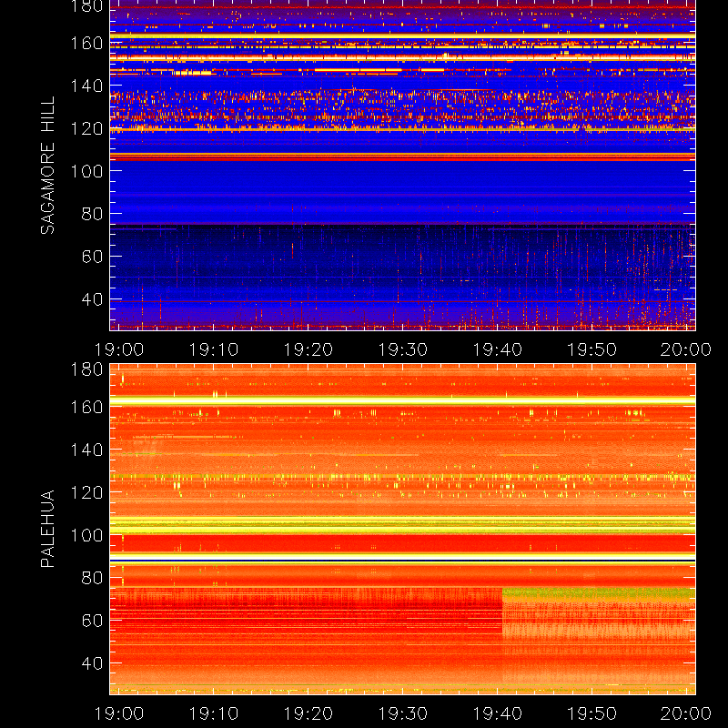Click 20:00 below the Palehua plot
Screen dimensions: 728x728
686,713
